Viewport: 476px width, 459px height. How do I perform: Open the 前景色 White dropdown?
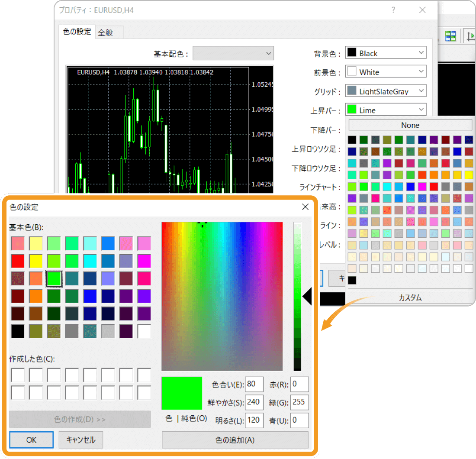(386, 71)
